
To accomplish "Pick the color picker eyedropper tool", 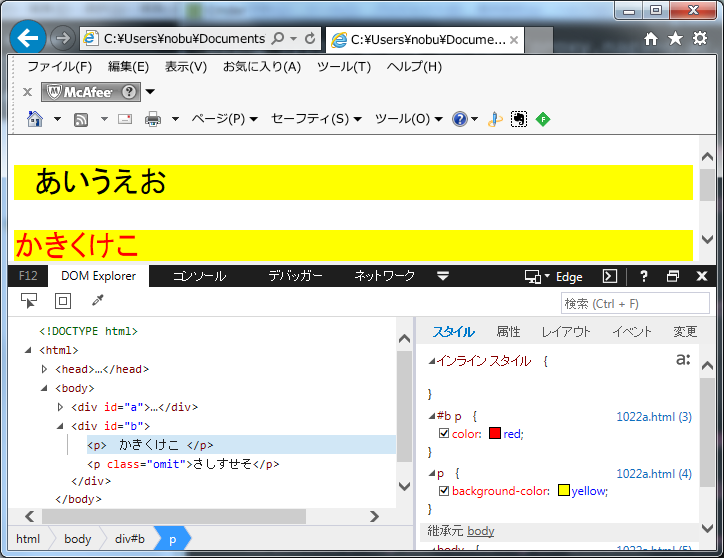I will (97, 301).
